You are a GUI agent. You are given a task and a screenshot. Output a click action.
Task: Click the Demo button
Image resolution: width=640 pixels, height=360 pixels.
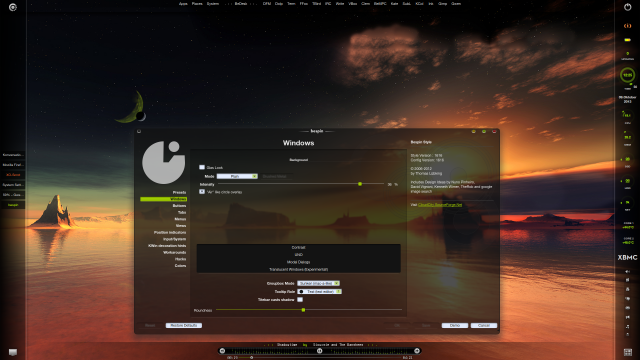click(455, 325)
